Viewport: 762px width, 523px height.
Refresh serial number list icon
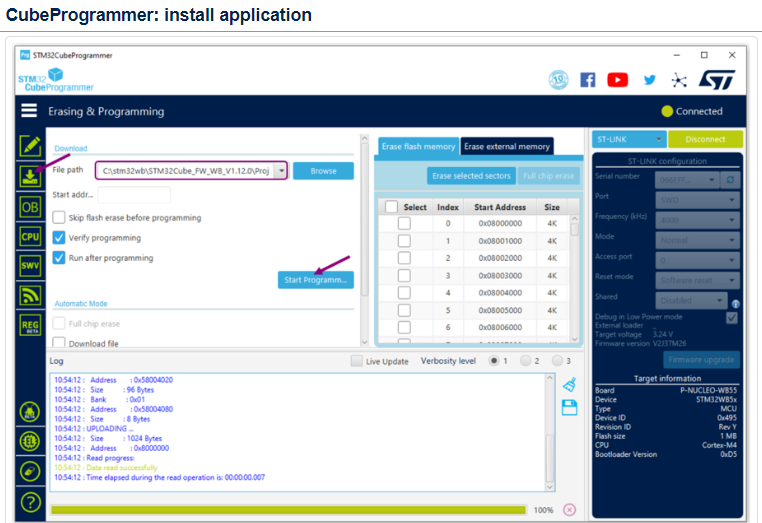pos(730,180)
